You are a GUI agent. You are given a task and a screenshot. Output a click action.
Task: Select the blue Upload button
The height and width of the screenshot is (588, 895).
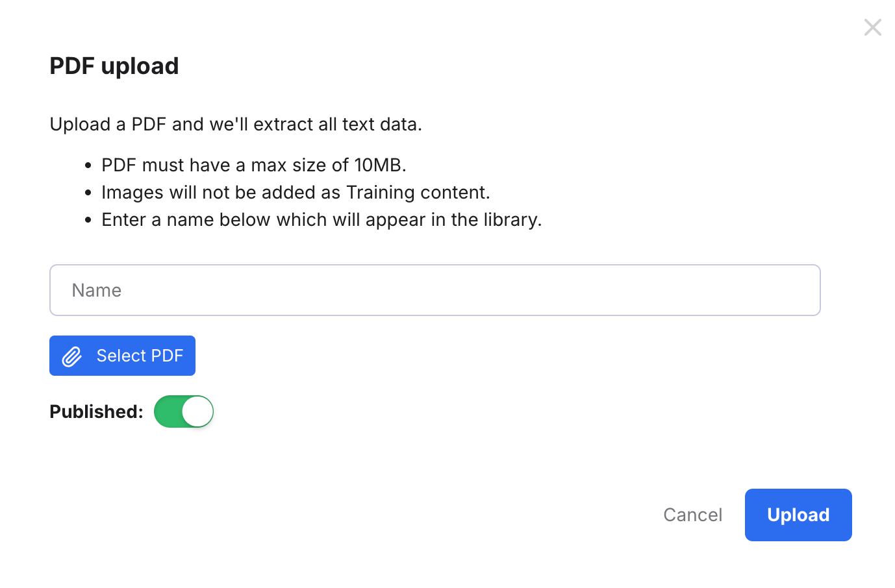point(798,515)
